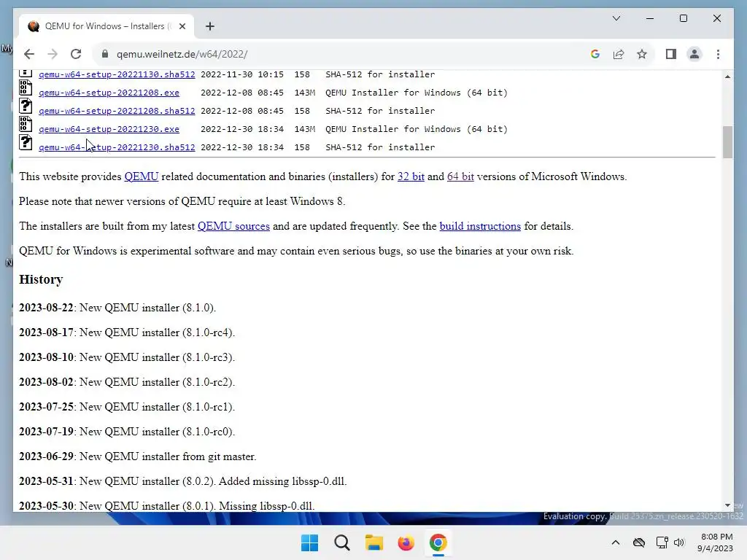This screenshot has width=747, height=560.
Task: Click '2023-06-29' history date
Action: click(46, 456)
